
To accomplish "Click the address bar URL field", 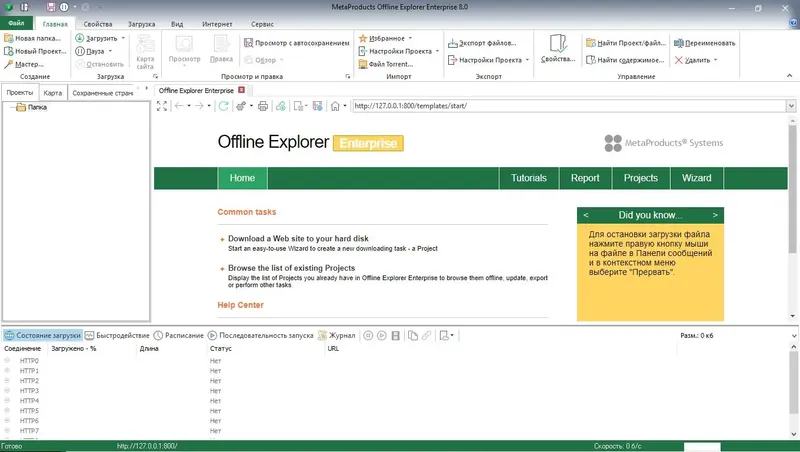I will coord(568,106).
